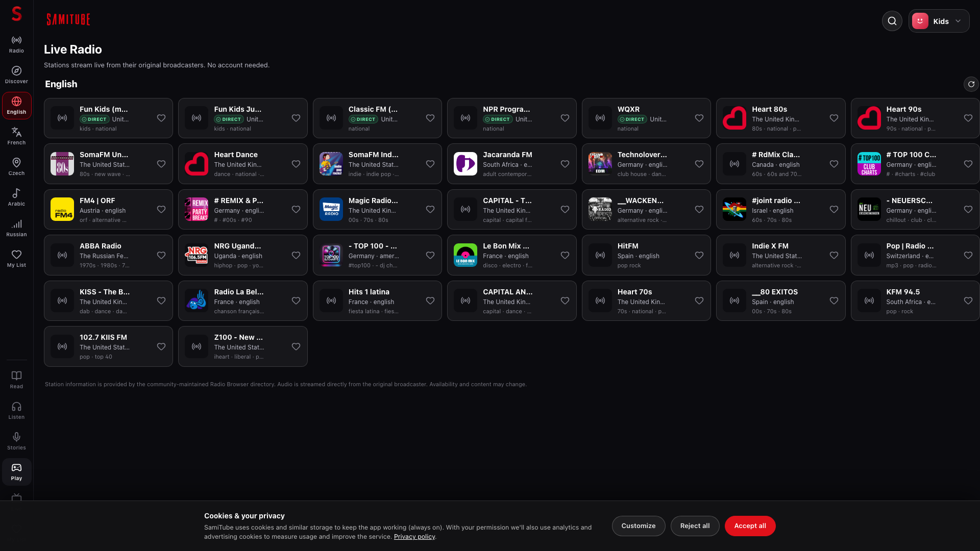Favorite the Heart 90s station
980x551 pixels.
coord(968,118)
